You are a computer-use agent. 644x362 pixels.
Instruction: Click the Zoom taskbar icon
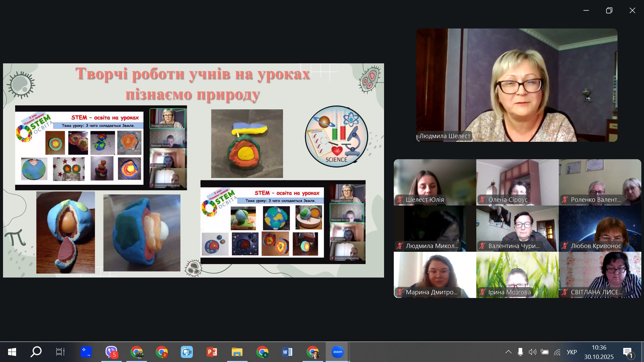pos(337,352)
